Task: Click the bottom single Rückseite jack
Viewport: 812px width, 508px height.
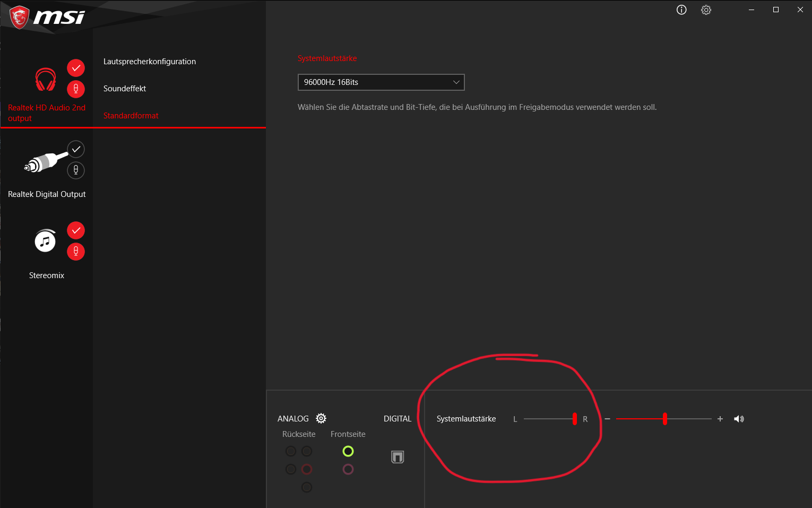Action: click(307, 487)
